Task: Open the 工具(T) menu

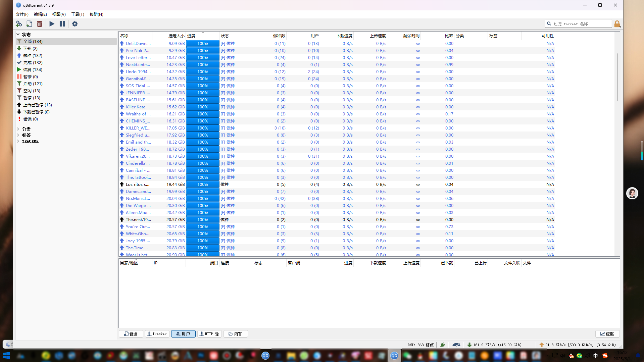Action: pyautogui.click(x=78, y=14)
